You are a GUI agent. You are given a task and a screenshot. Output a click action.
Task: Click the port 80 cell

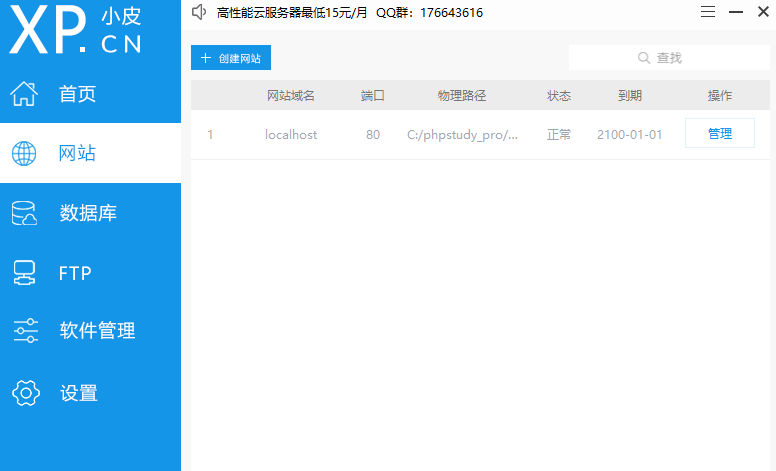(373, 135)
